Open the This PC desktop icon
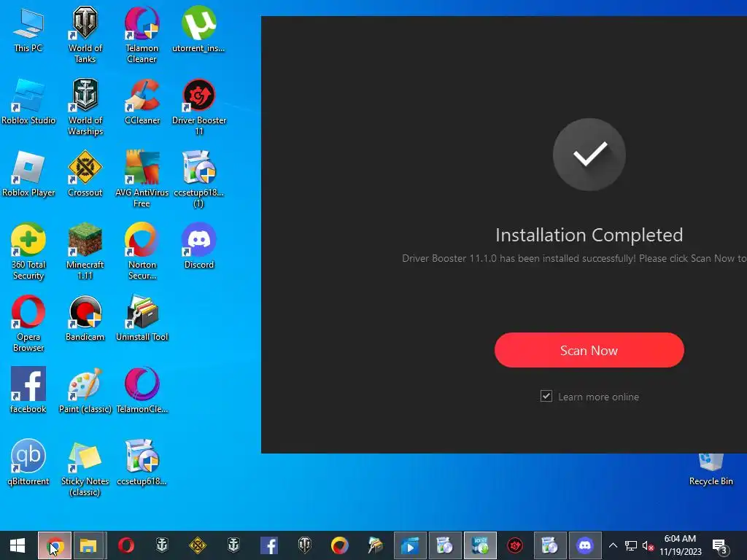This screenshot has height=560, width=747. click(x=28, y=29)
